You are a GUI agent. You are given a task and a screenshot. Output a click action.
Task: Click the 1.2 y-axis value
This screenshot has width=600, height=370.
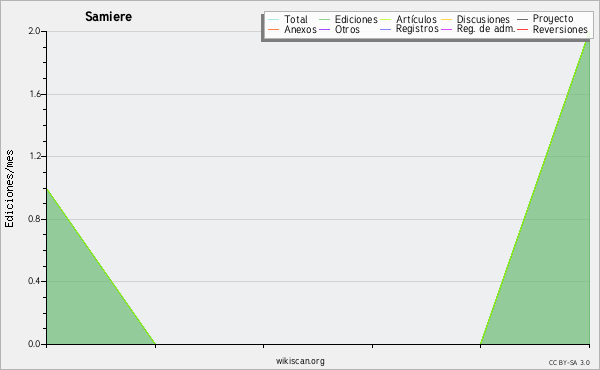tap(35, 156)
